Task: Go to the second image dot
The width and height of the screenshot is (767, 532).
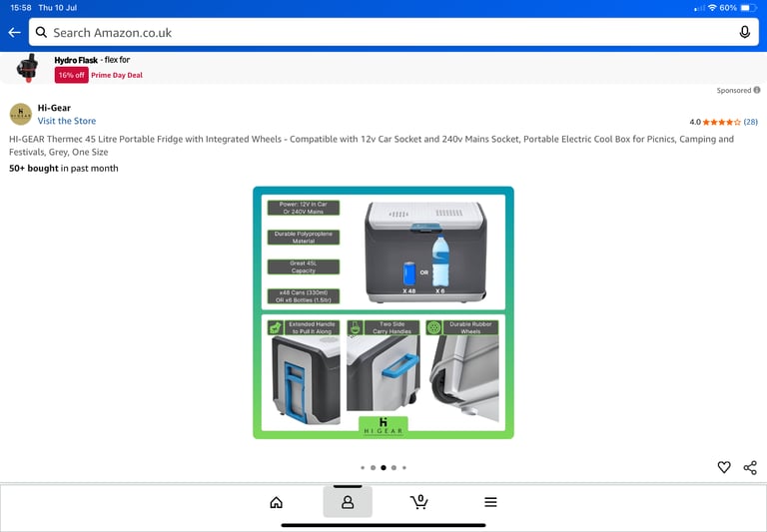Action: pos(373,467)
